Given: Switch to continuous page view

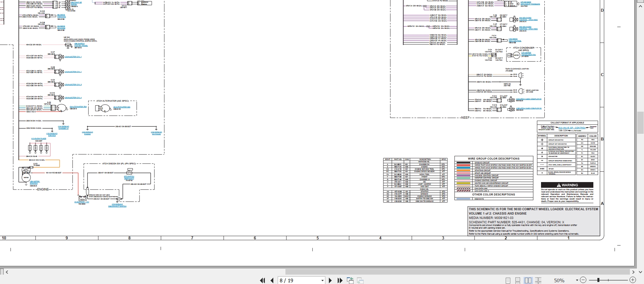Looking at the screenshot, I should point(518,280).
